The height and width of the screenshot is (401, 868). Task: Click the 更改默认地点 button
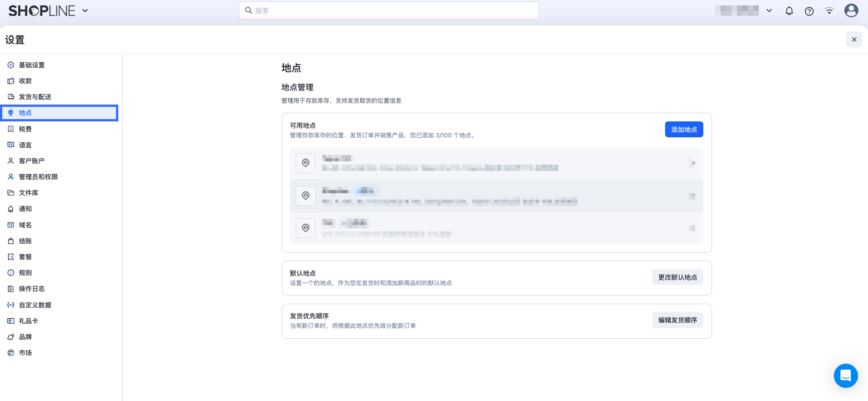click(x=677, y=277)
